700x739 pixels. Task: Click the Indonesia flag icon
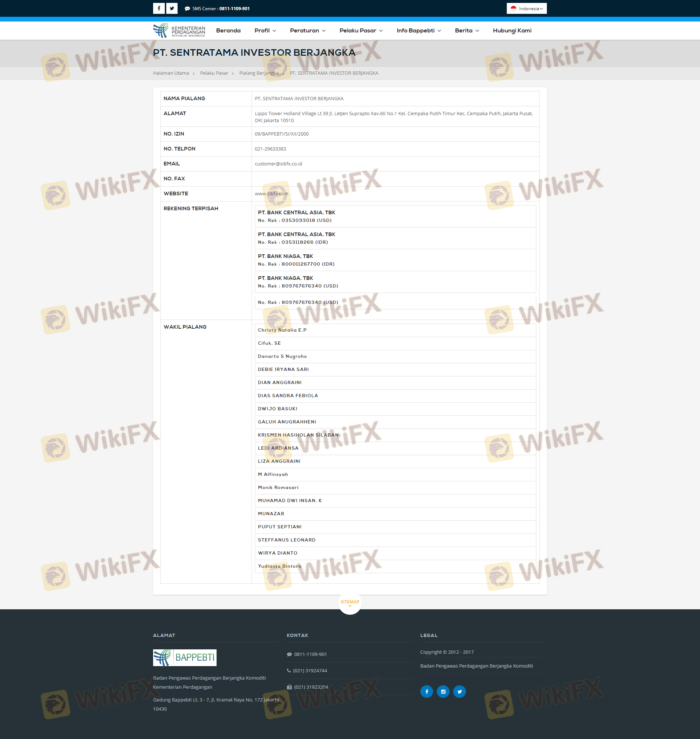point(513,9)
